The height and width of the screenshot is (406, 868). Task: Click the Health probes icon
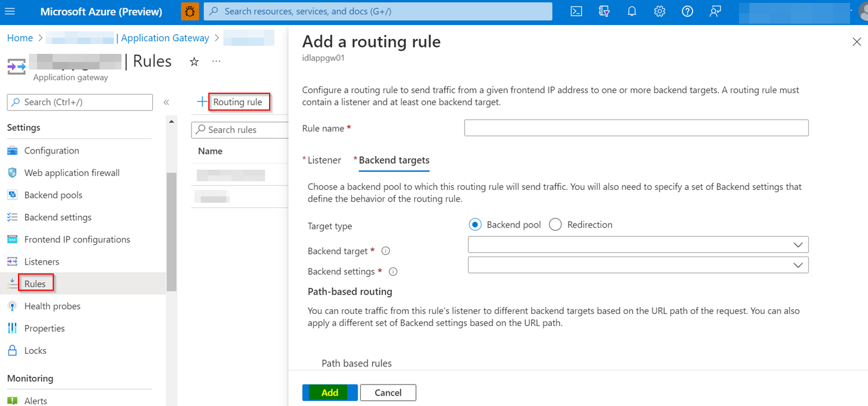tap(12, 306)
